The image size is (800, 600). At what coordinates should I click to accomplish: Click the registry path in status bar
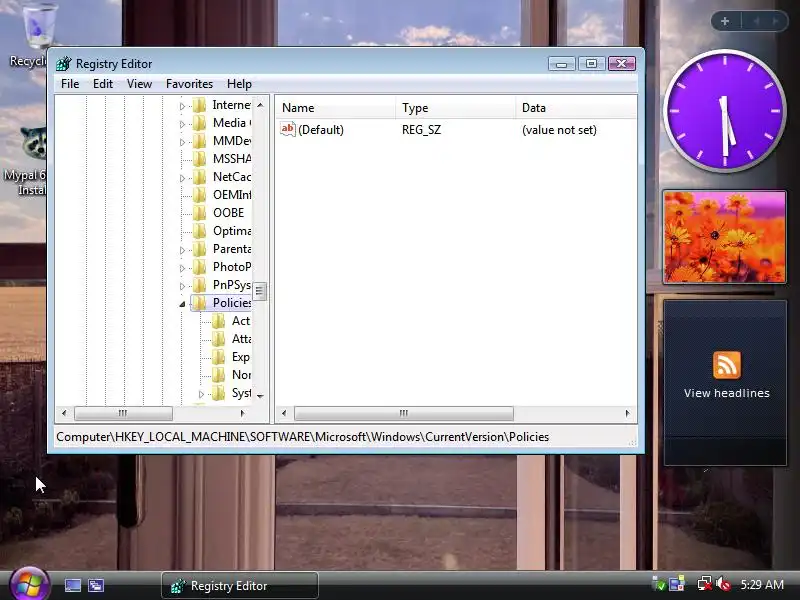tap(303, 437)
